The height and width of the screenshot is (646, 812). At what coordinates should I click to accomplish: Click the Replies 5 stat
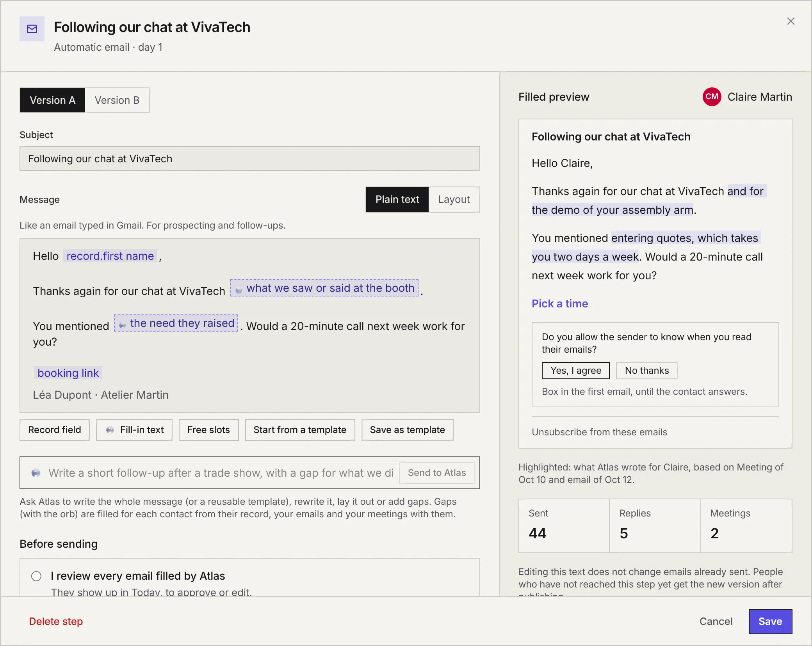[x=655, y=525]
